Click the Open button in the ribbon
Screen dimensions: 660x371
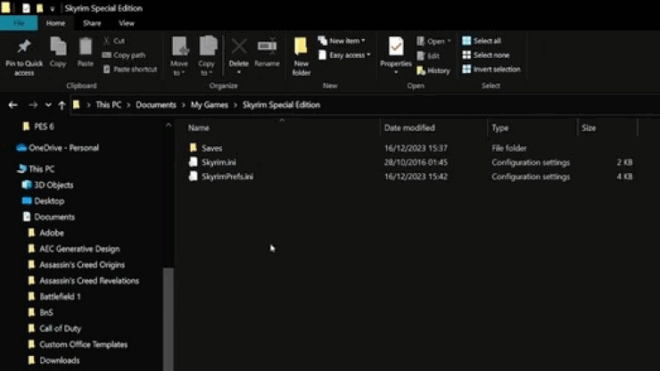433,41
